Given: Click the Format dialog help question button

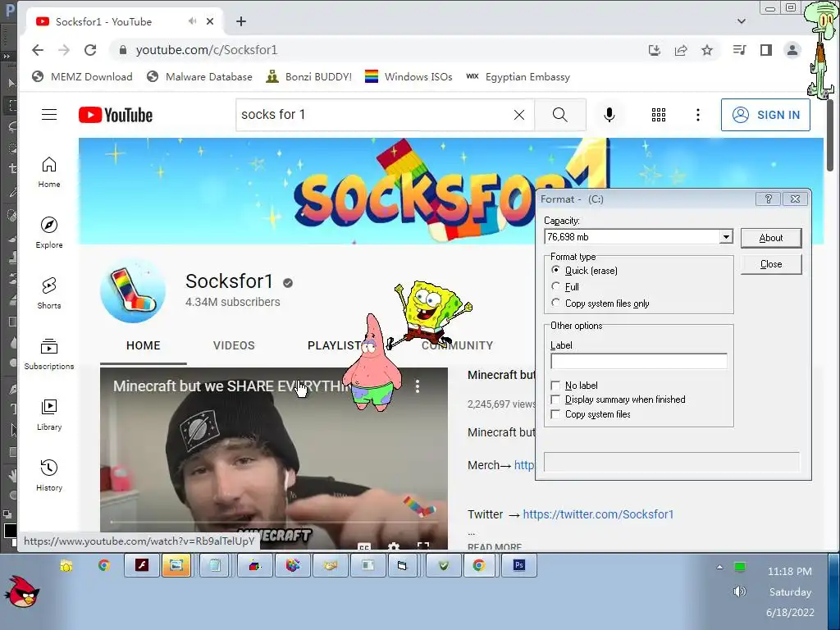Looking at the screenshot, I should [x=768, y=199].
